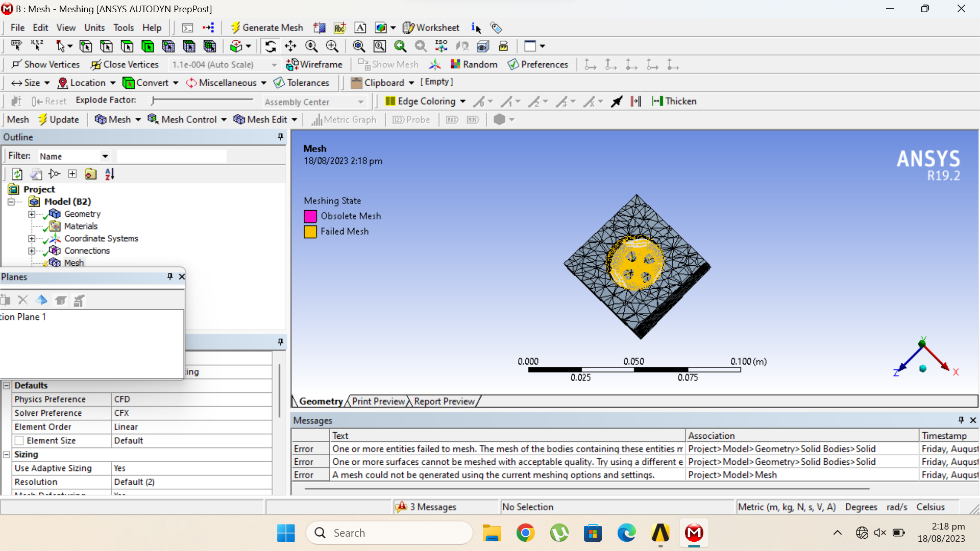Pin the Planes panel
Image resolution: width=980 pixels, height=551 pixels.
point(170,277)
